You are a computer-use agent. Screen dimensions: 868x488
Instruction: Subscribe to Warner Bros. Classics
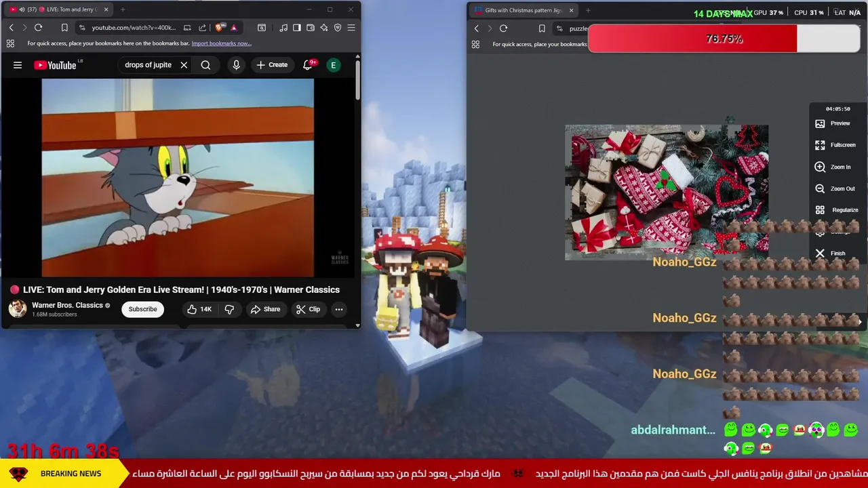142,309
